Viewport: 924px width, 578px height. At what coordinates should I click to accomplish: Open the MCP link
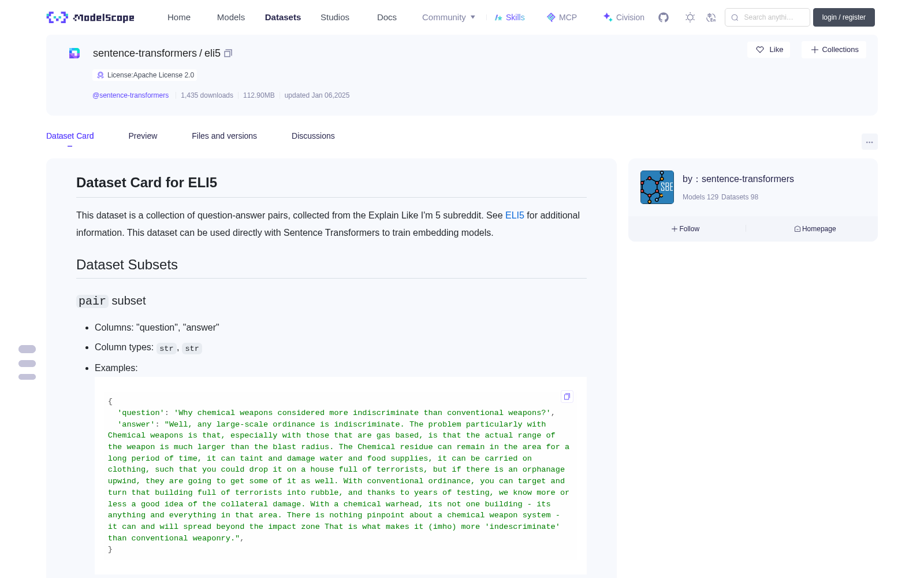[x=562, y=17]
